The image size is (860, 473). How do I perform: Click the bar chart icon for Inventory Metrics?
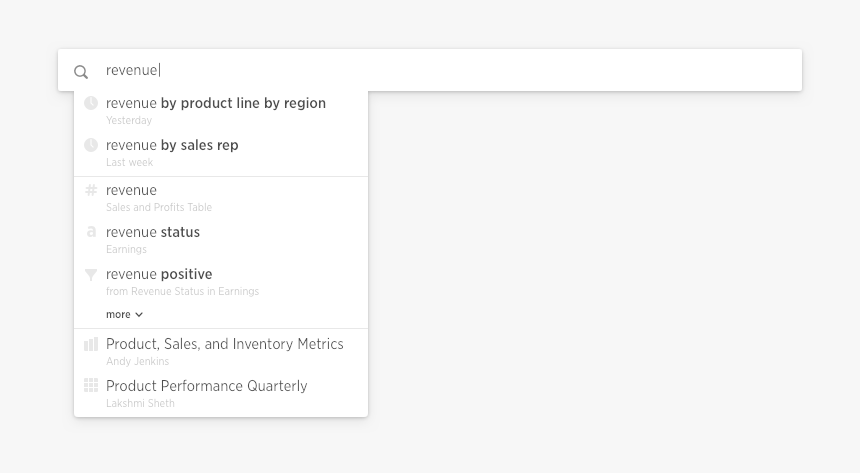91,344
